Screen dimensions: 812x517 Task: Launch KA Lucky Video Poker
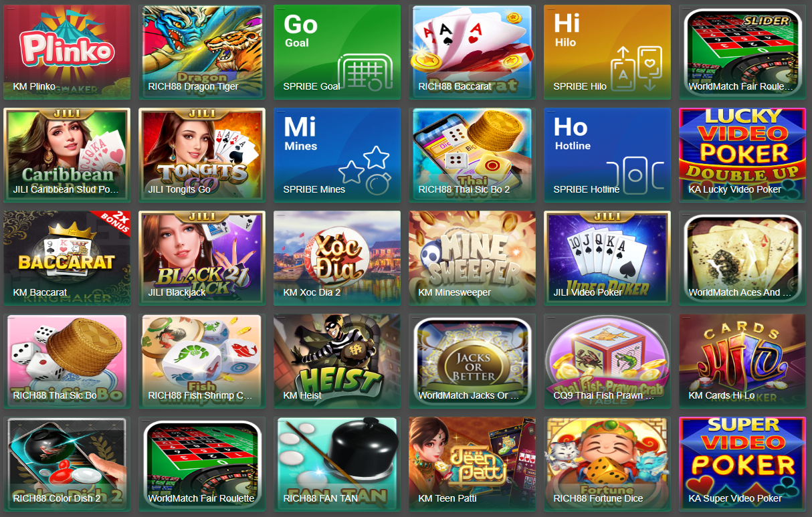click(x=742, y=155)
